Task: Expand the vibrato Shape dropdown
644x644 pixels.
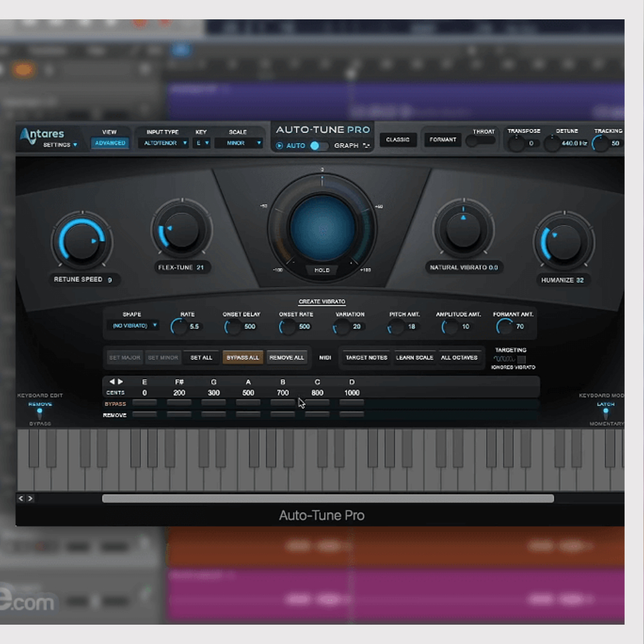Action: pyautogui.click(x=135, y=326)
